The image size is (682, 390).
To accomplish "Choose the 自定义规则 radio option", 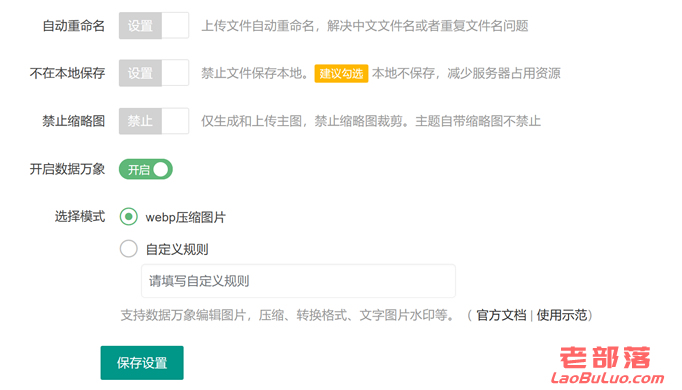I will (129, 249).
